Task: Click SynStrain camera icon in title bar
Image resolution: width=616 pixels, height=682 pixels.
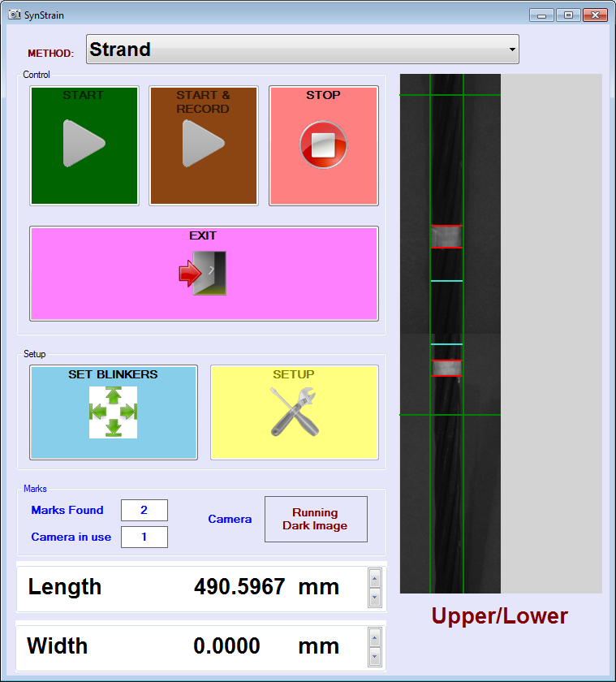Action: [14, 15]
